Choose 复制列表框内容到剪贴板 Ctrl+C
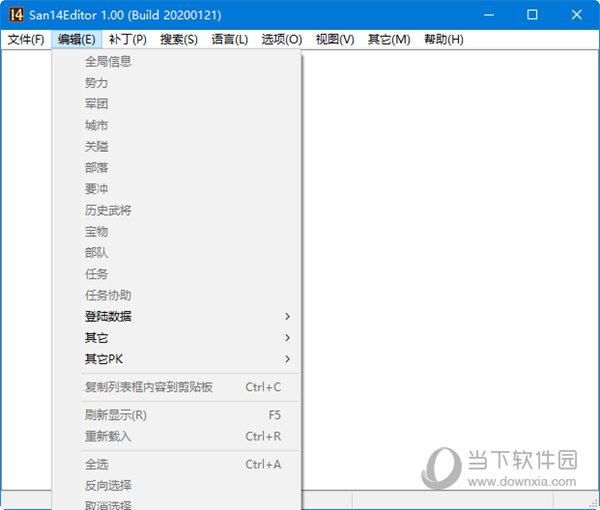This screenshot has width=600, height=510. click(x=176, y=387)
